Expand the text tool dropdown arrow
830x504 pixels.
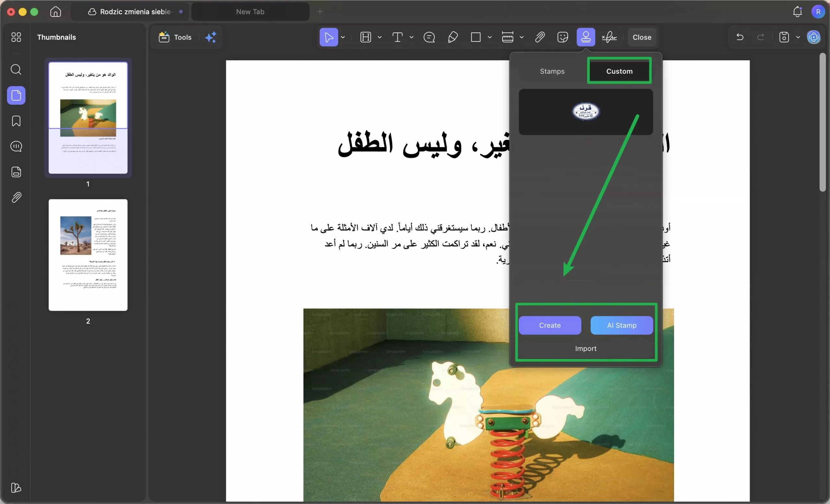point(411,37)
